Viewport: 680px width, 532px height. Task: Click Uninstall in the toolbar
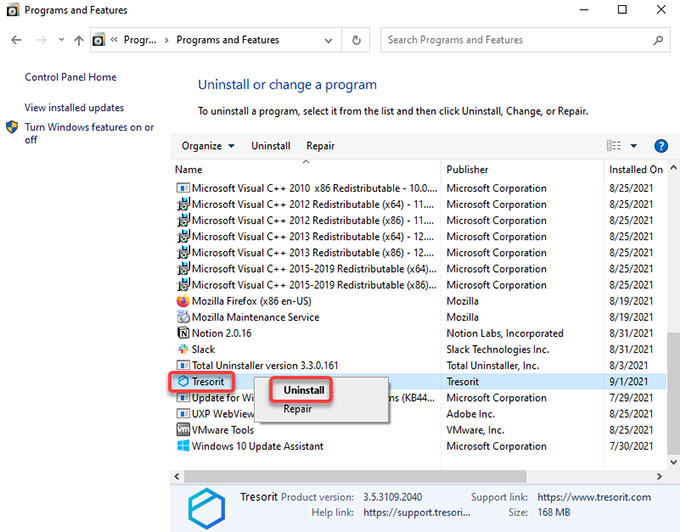271,146
